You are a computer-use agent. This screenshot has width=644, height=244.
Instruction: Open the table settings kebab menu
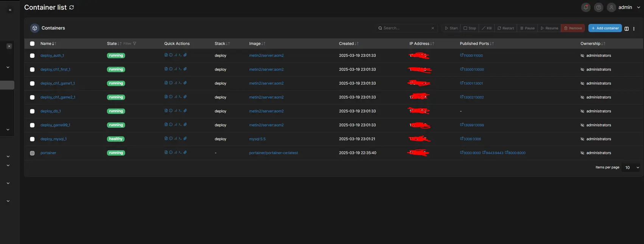tap(634, 28)
